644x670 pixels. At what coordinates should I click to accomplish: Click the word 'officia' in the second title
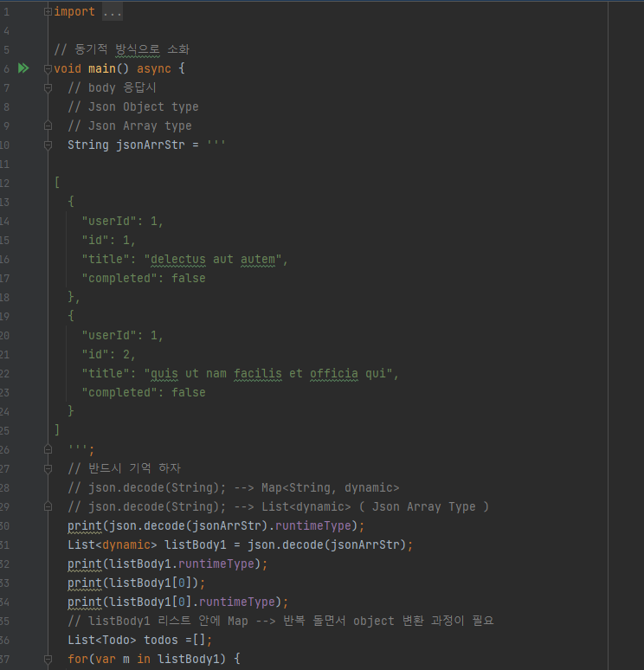coord(334,373)
